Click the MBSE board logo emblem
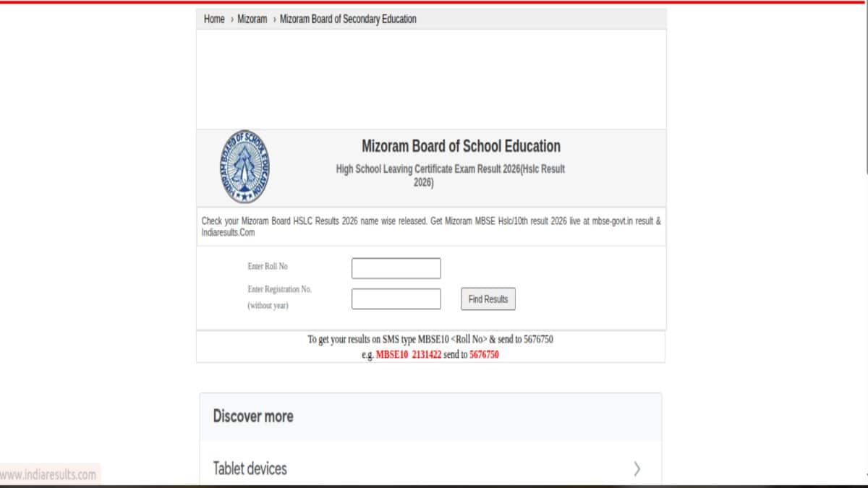The image size is (868, 488). click(244, 167)
